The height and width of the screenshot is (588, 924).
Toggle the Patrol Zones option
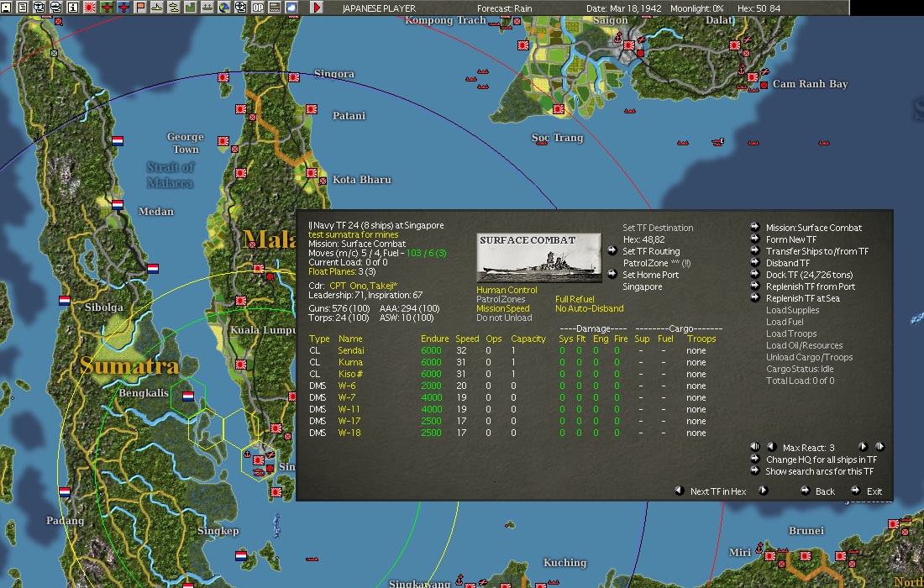coord(501,299)
